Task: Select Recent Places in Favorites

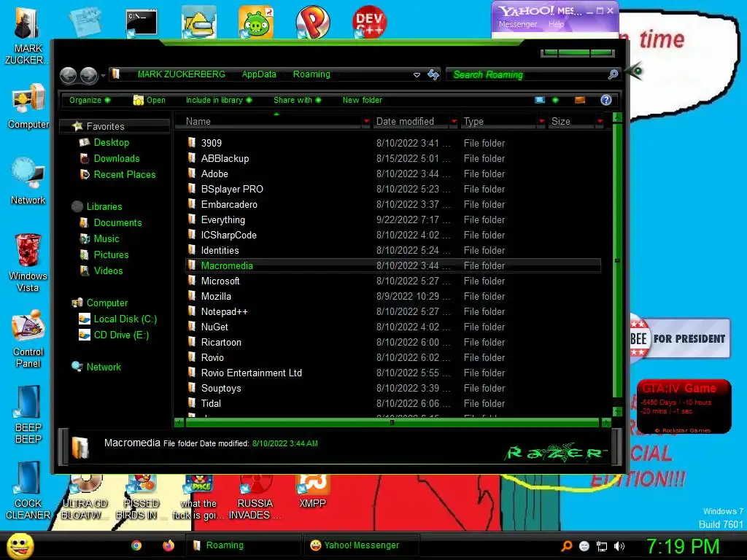Action: (125, 175)
